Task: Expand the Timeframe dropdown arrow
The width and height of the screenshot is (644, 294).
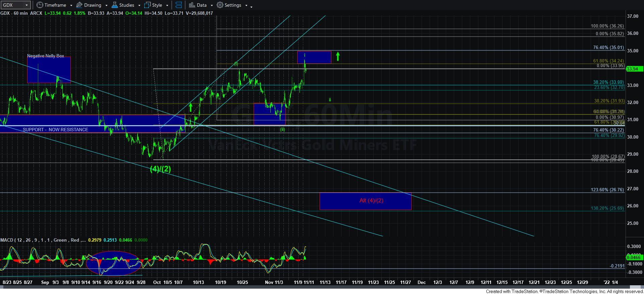Action: (x=71, y=5)
